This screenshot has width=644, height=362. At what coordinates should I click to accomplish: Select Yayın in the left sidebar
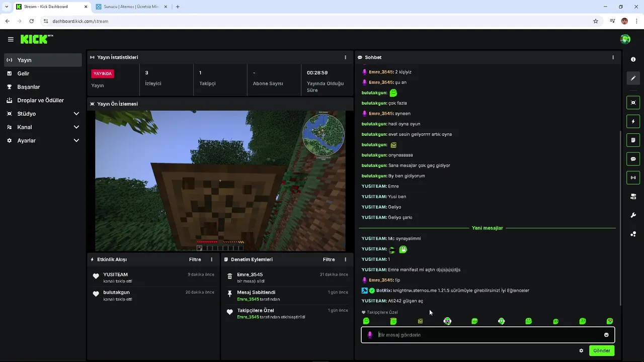pyautogui.click(x=43, y=60)
